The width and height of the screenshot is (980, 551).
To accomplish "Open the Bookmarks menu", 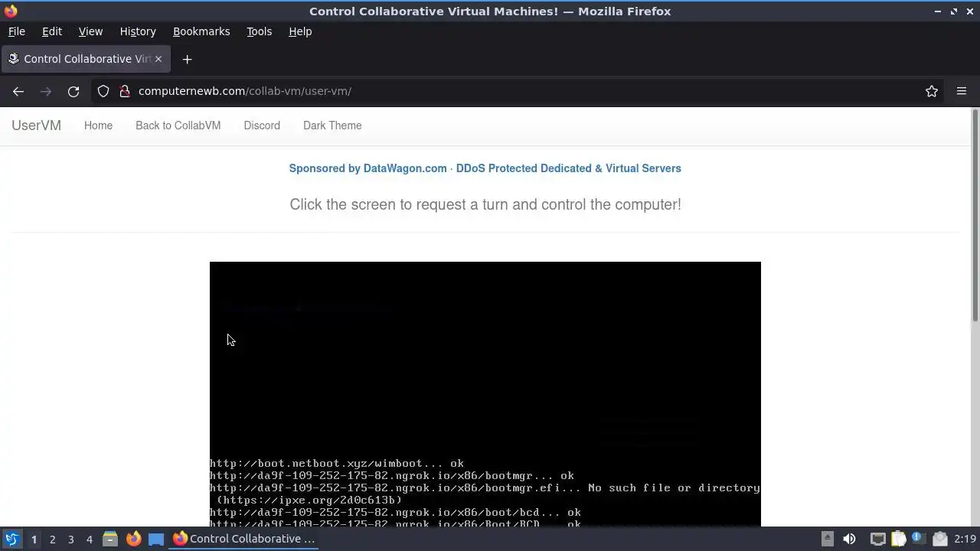I will (201, 31).
